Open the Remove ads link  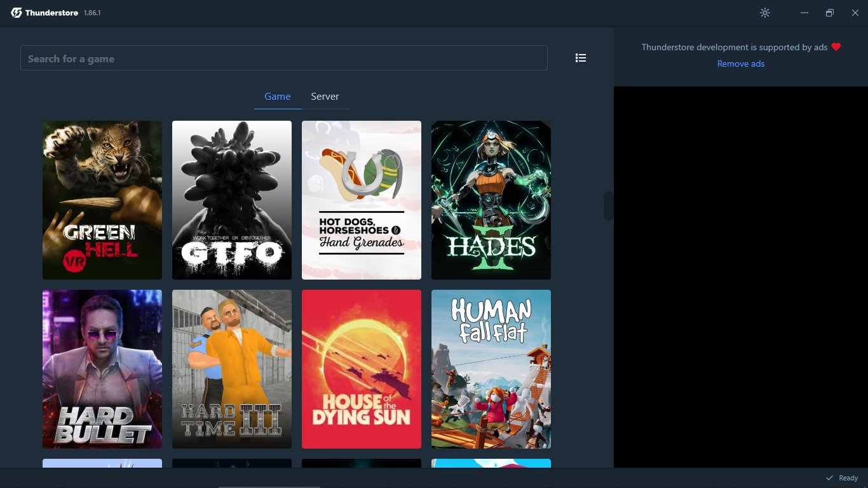tap(741, 64)
